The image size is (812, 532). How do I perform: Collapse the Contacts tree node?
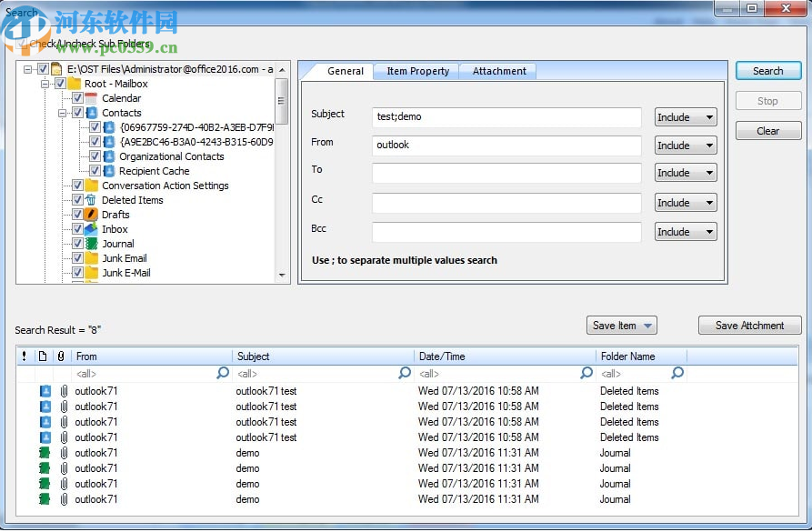click(61, 113)
